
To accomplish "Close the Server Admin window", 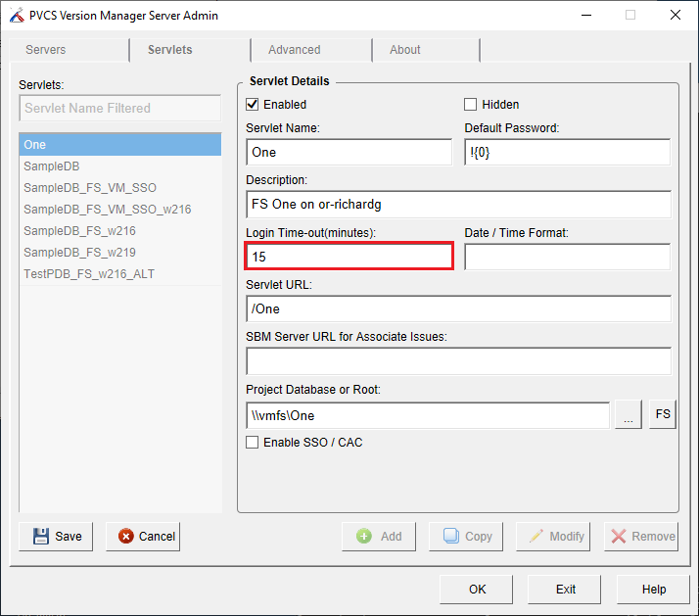I will [675, 15].
